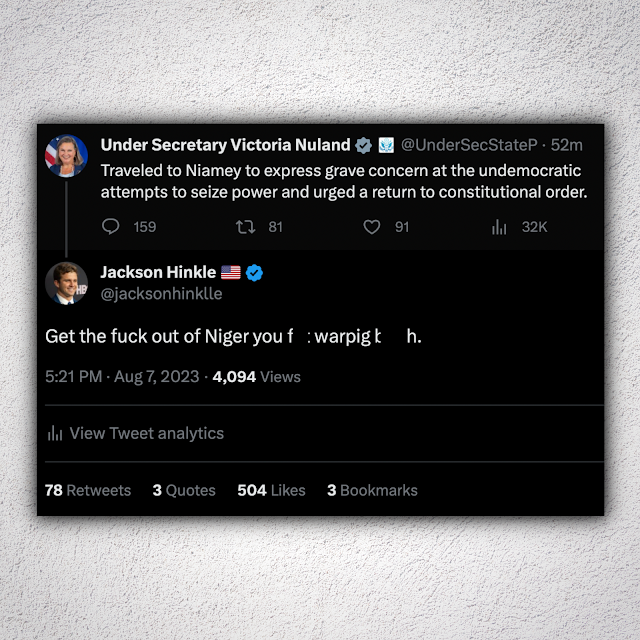Screen dimensions: 640x640
Task: Click Jackson Hinkle's blue verified checkmark
Action: click(255, 272)
